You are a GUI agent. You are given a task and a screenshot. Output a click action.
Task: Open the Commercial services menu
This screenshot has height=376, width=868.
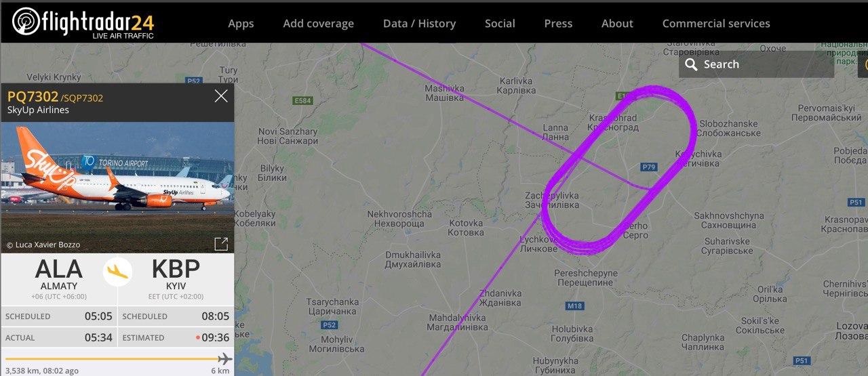pos(716,24)
